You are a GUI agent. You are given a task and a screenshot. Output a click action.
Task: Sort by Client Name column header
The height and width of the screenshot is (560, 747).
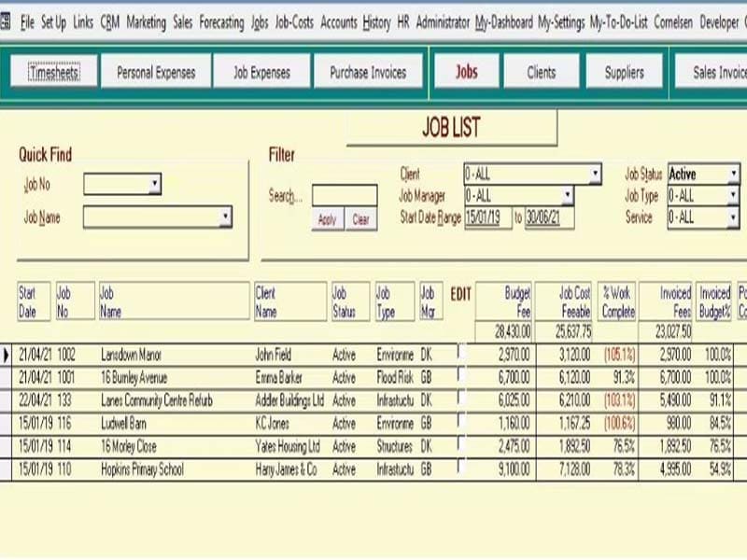click(290, 301)
